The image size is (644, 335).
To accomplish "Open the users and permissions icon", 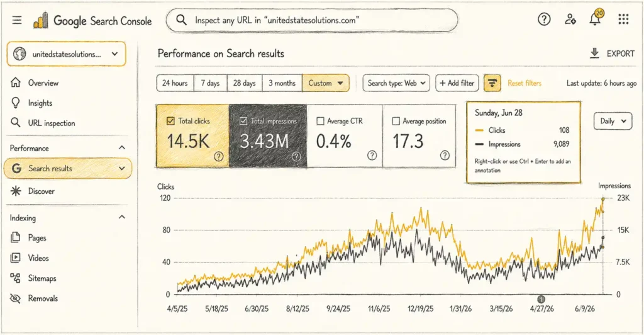I will [570, 19].
